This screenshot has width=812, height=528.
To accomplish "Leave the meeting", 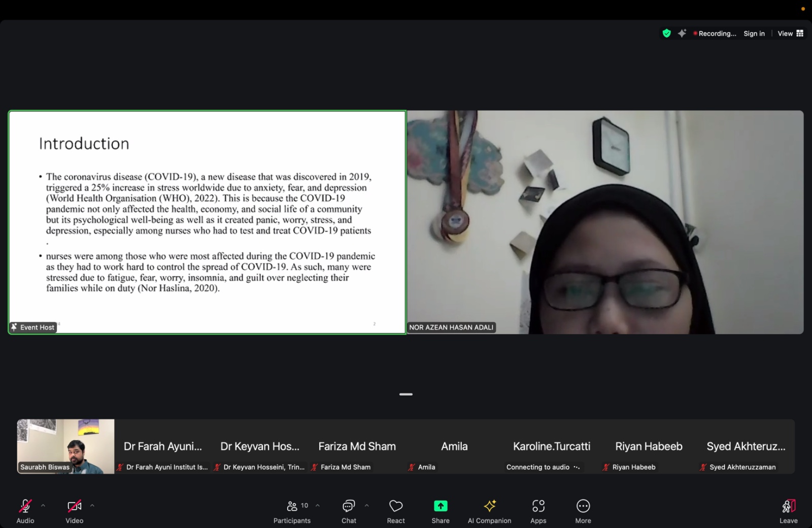I will tap(788, 510).
